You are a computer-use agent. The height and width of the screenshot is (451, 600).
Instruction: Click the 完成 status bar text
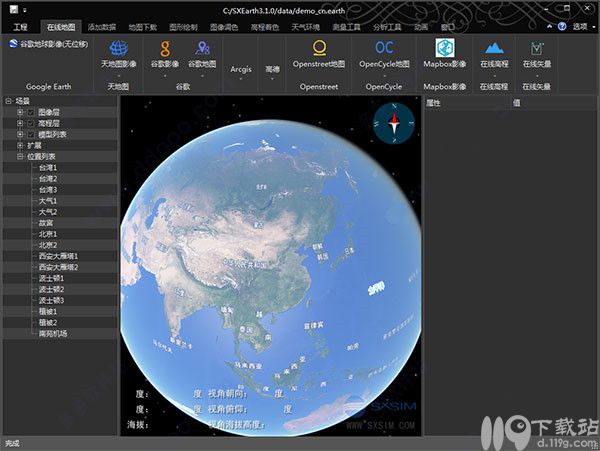(x=12, y=443)
